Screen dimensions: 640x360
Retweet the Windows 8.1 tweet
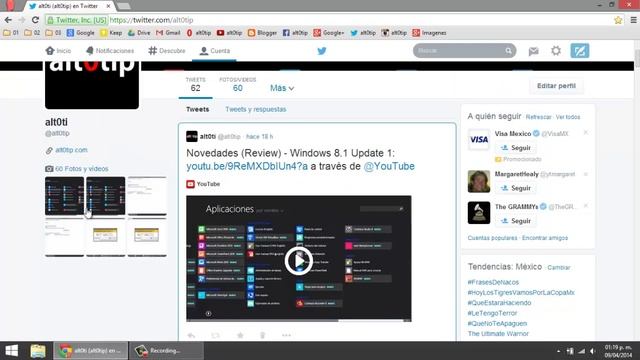click(x=215, y=336)
